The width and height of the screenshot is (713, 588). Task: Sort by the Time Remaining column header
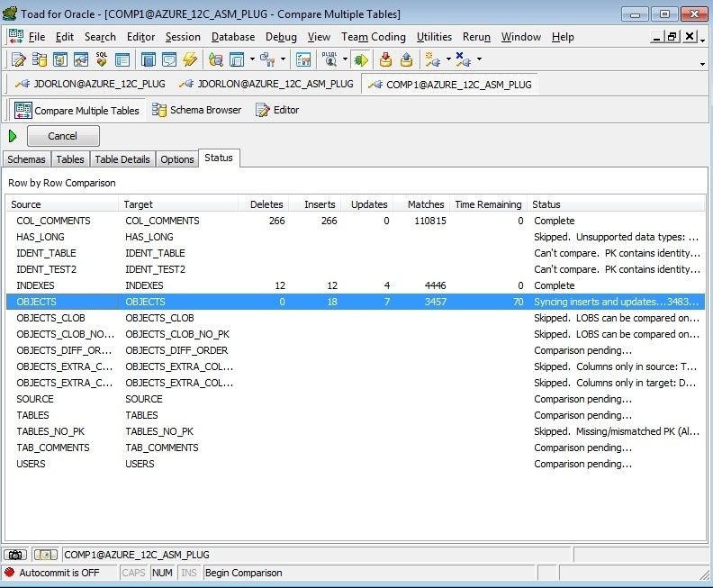[488, 204]
